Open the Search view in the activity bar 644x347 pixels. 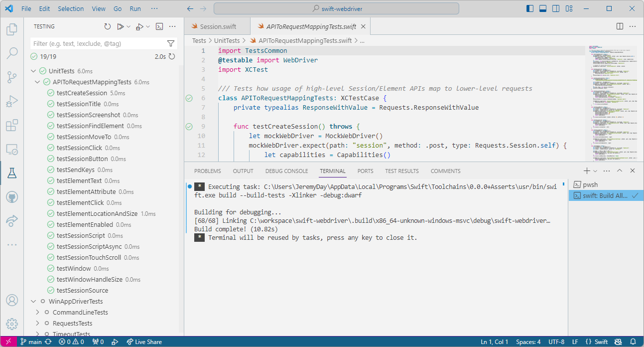pos(12,53)
